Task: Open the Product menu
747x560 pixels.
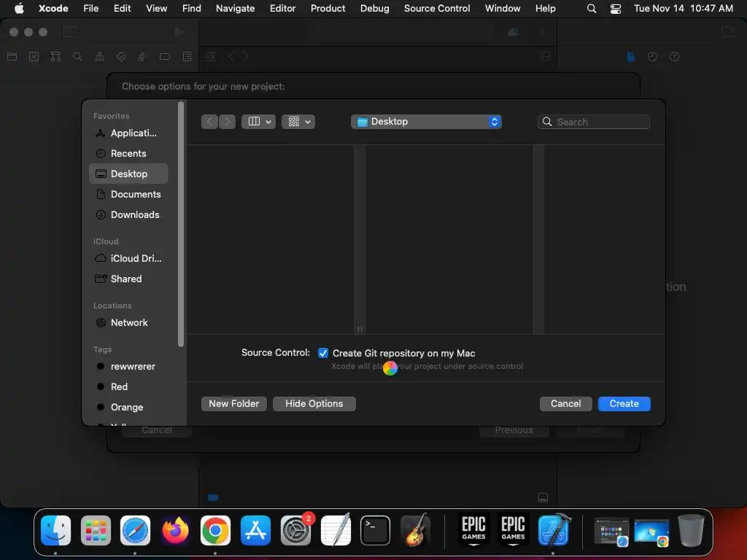Action: coord(328,8)
